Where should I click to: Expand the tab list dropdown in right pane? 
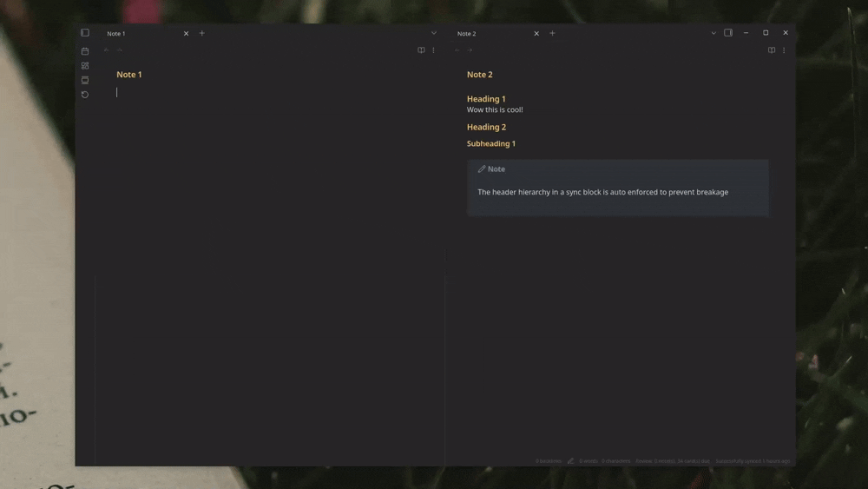[713, 33]
